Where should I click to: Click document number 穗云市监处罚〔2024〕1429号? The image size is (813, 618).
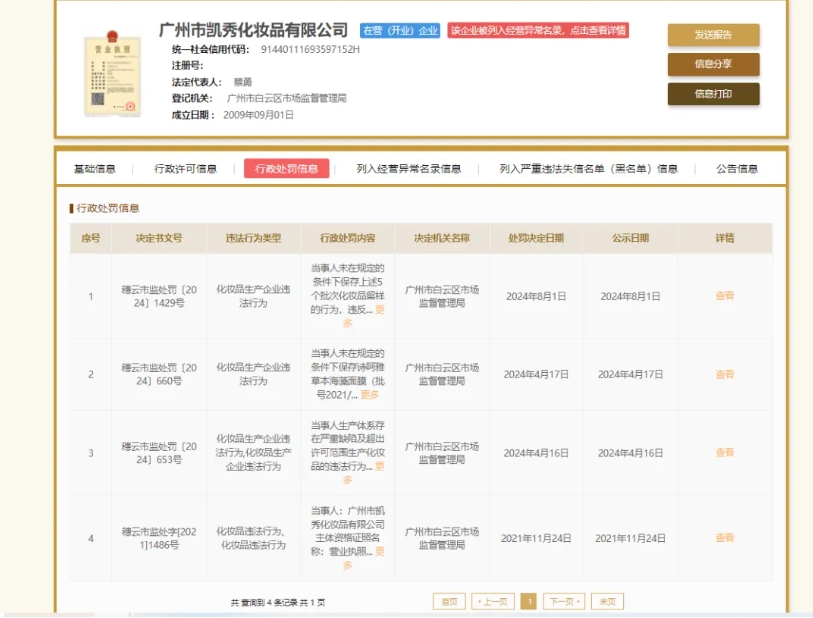click(x=159, y=296)
